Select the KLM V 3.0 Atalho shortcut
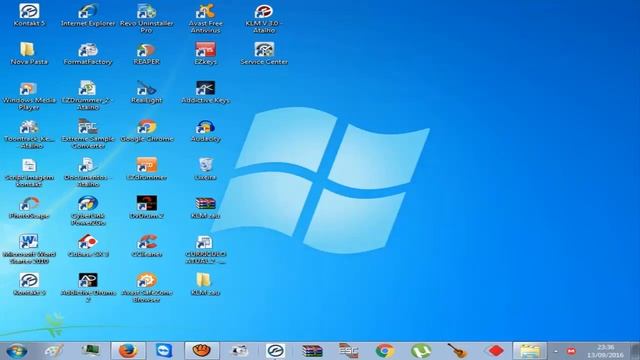 [264, 18]
